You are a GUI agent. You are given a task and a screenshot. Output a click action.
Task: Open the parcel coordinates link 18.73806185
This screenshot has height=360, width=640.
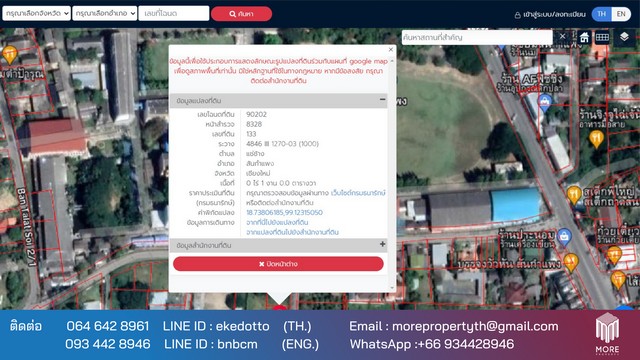tap(284, 213)
